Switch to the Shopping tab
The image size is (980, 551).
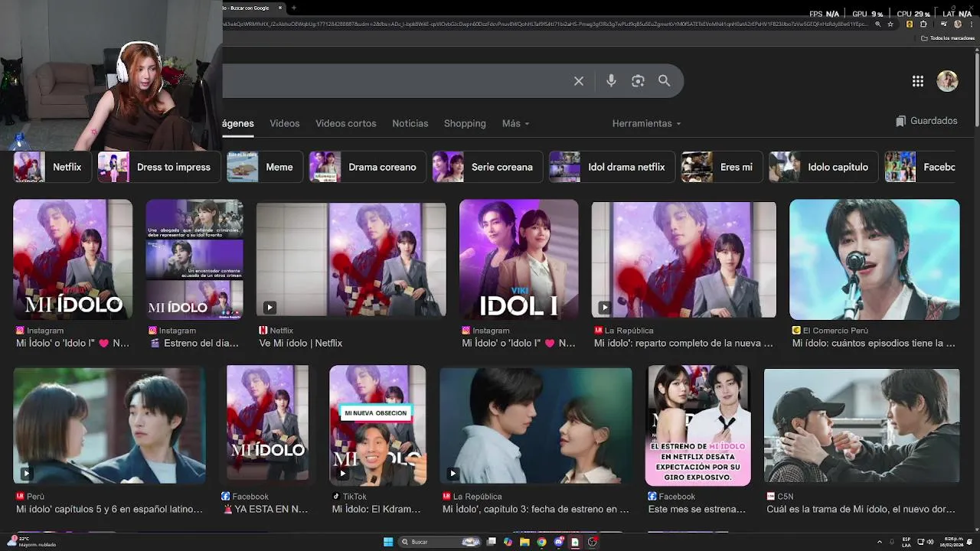coord(465,123)
